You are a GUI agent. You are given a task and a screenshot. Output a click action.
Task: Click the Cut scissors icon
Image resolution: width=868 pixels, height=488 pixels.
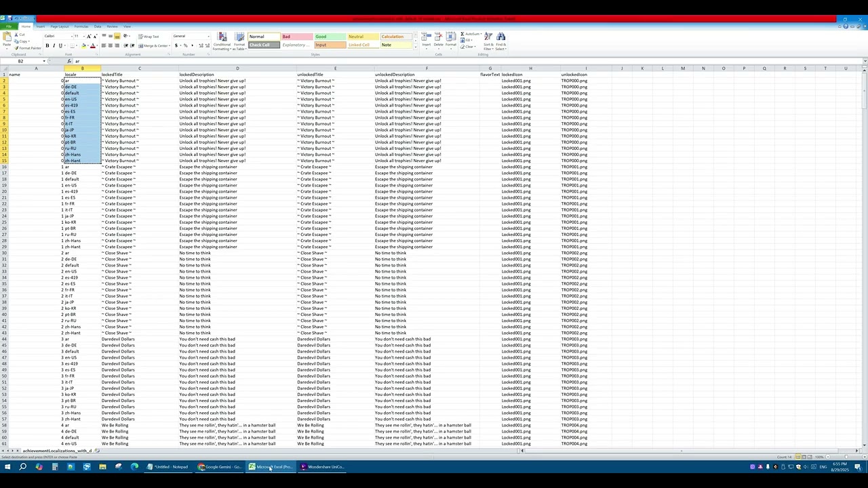(x=16, y=35)
